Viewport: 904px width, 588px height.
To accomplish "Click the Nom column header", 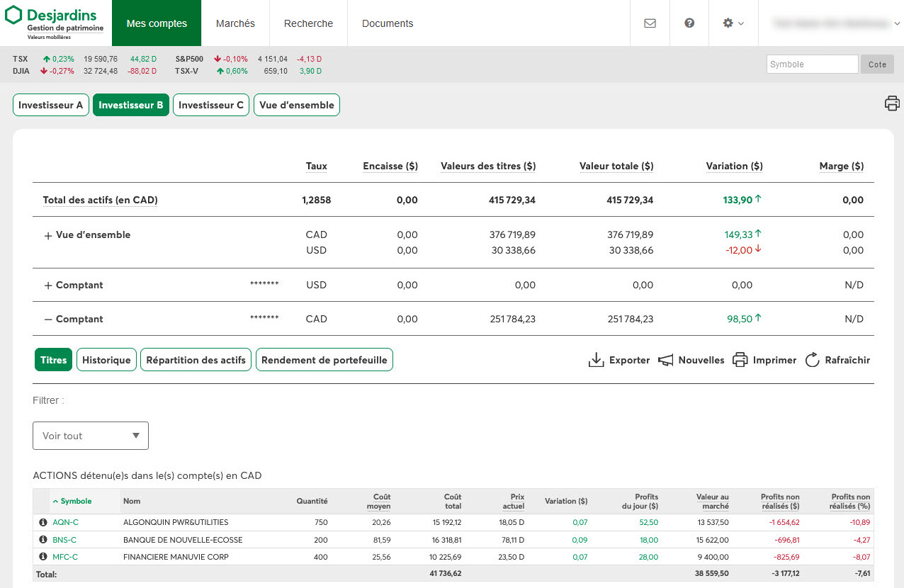I will pos(132,501).
